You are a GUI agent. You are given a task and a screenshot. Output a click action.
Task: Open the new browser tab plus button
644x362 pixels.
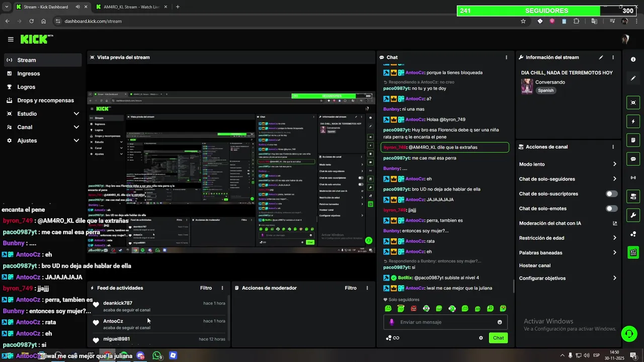178,7
